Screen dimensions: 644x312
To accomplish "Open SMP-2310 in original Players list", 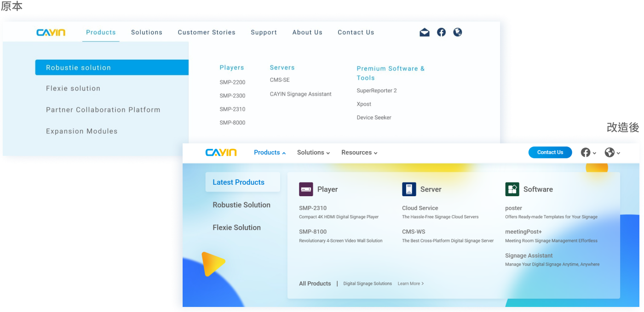I will click(232, 109).
